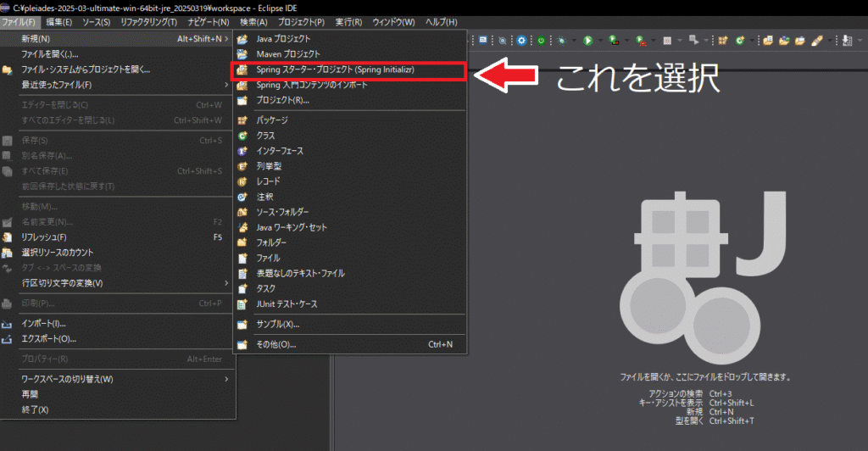The width and height of the screenshot is (868, 451).
Task: Click the Java Working Set icon
Action: click(242, 227)
